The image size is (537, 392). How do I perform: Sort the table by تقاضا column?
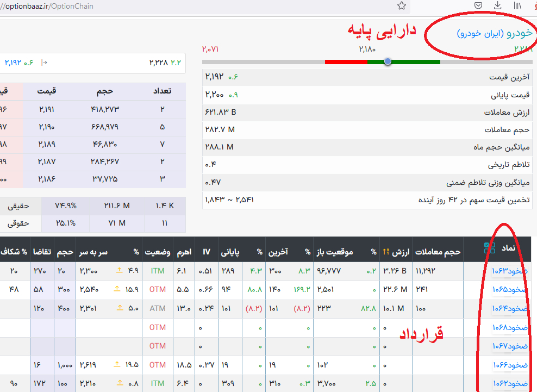(42, 252)
